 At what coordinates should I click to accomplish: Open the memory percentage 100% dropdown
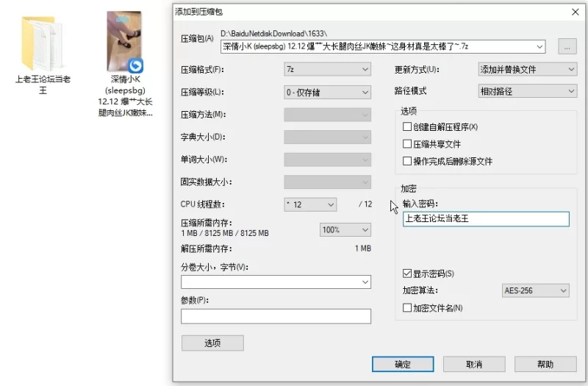tap(345, 229)
